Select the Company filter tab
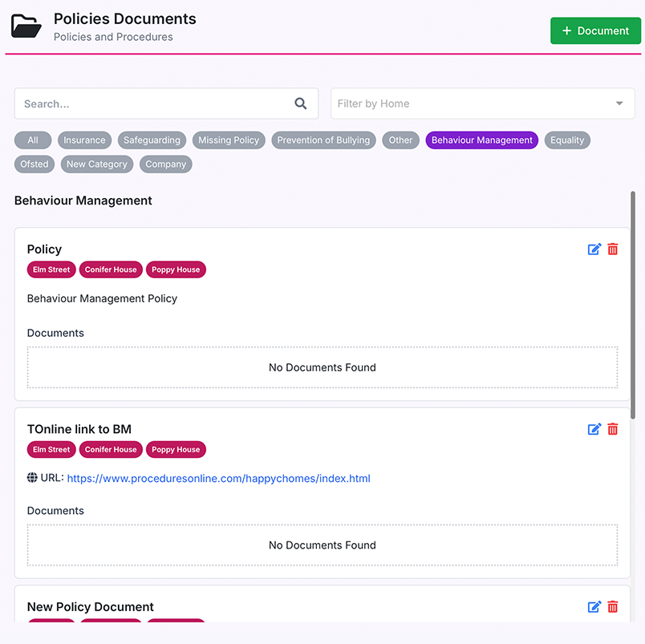This screenshot has height=644, width=645. (x=165, y=164)
